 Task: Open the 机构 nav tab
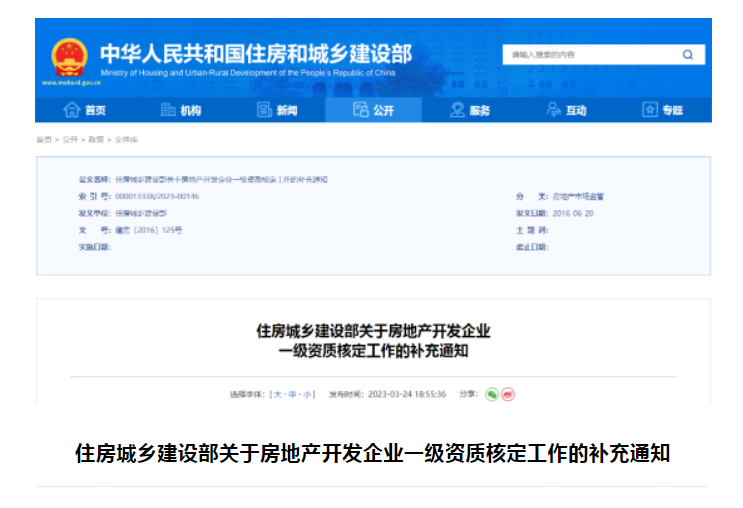181,110
